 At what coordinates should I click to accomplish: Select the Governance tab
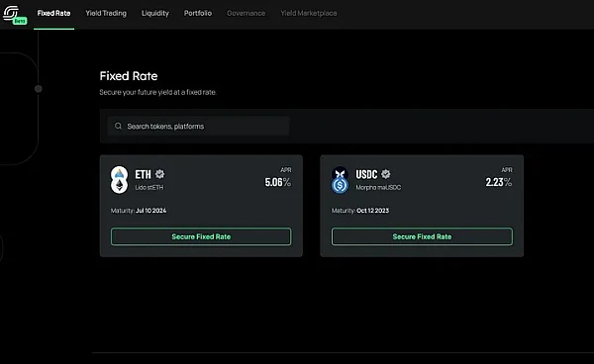246,13
